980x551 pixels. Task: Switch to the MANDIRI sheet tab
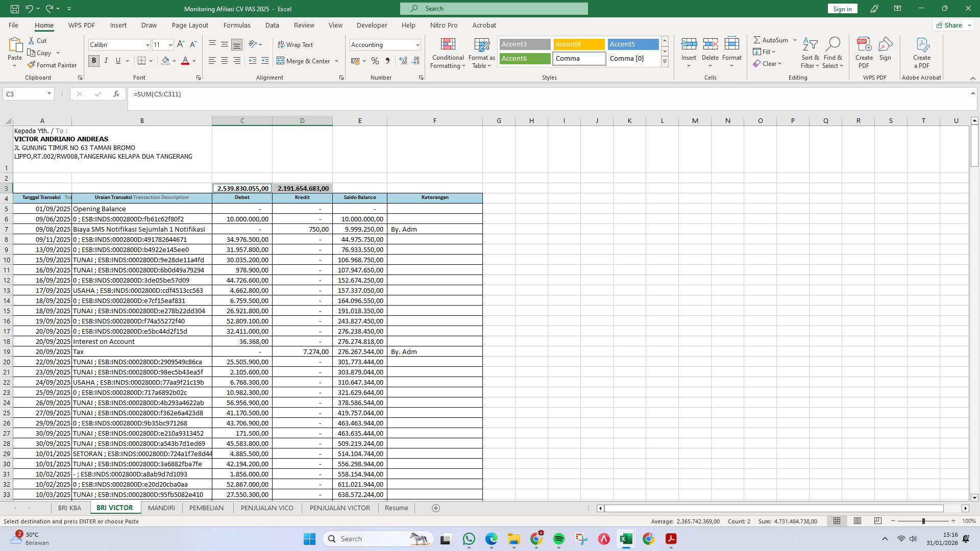(161, 508)
